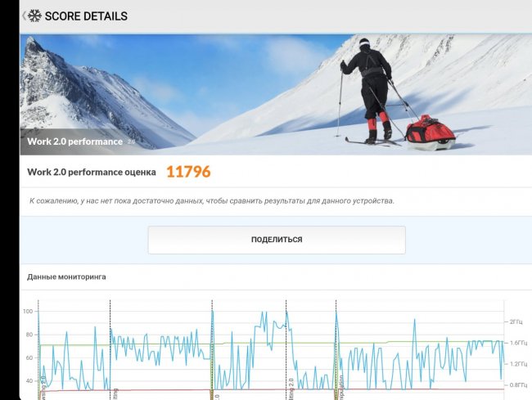Select the fifth dashed chart marker
This screenshot has width=532, height=400.
point(336,348)
